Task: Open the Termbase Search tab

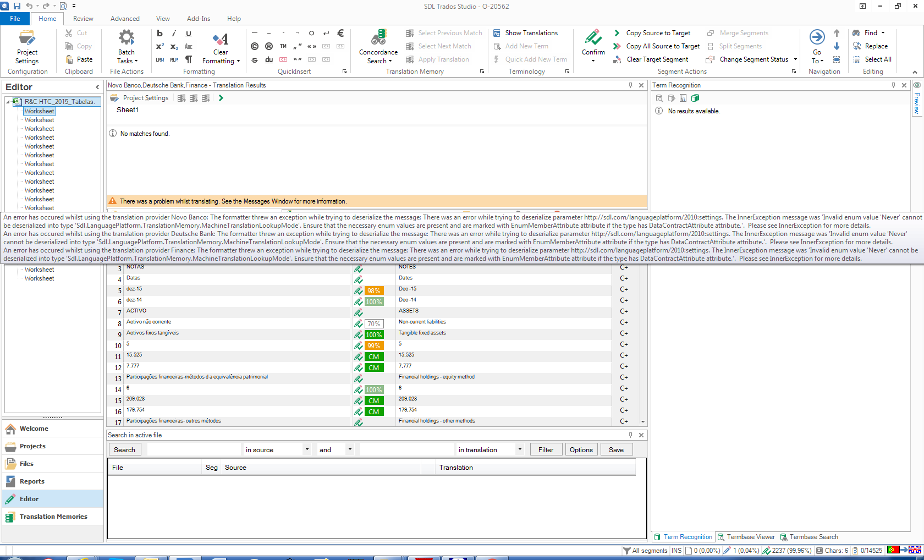Action: coord(809,537)
